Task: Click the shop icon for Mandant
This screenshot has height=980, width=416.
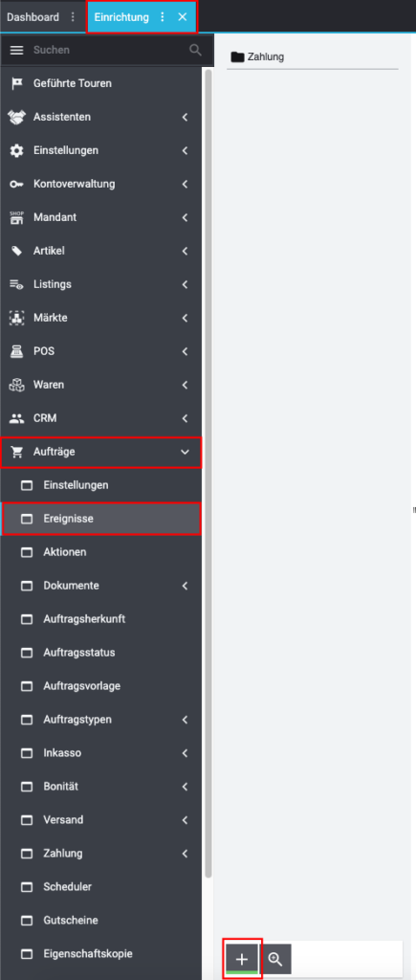Action: 16,217
